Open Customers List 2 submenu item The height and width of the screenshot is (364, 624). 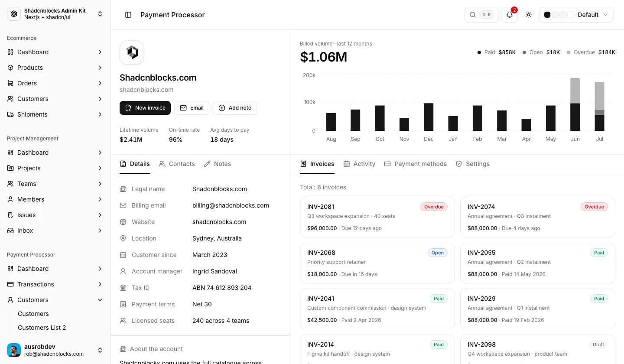point(59,328)
